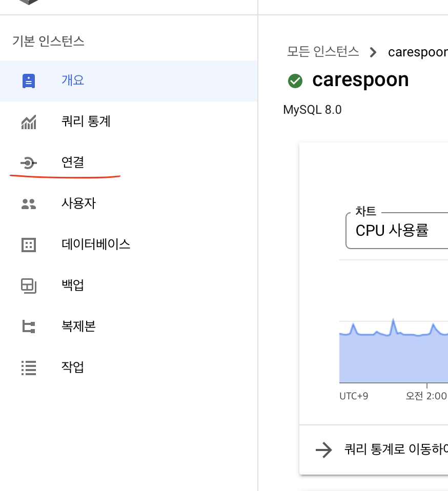Open 쿼리 통계 in the sidebar
The width and height of the screenshot is (448, 491).
point(129,122)
